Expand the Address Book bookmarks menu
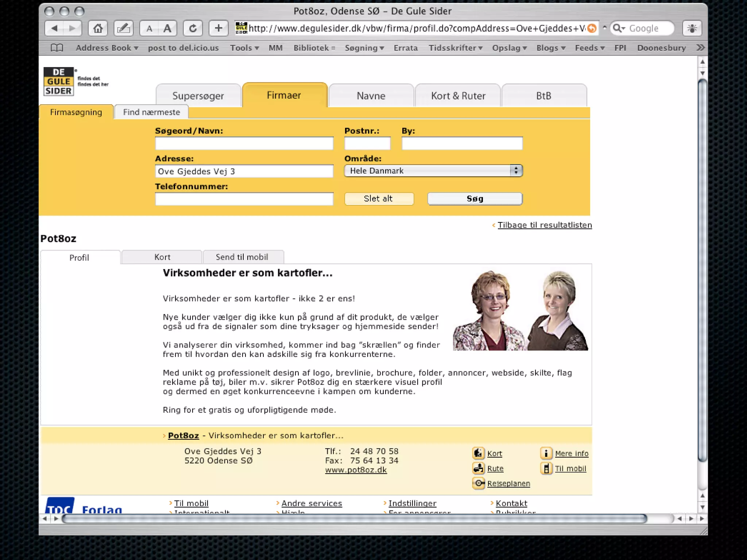Image resolution: width=747 pixels, height=560 pixels. click(x=107, y=48)
